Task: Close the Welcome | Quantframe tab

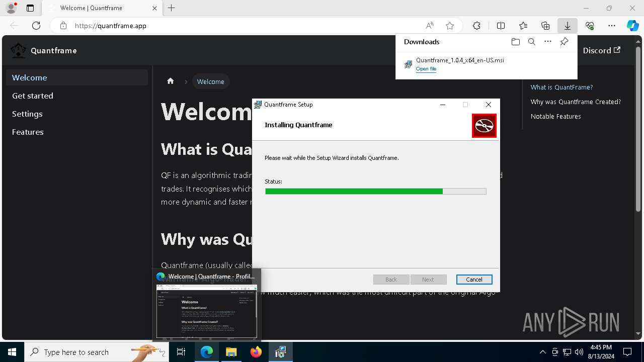Action: (155, 8)
